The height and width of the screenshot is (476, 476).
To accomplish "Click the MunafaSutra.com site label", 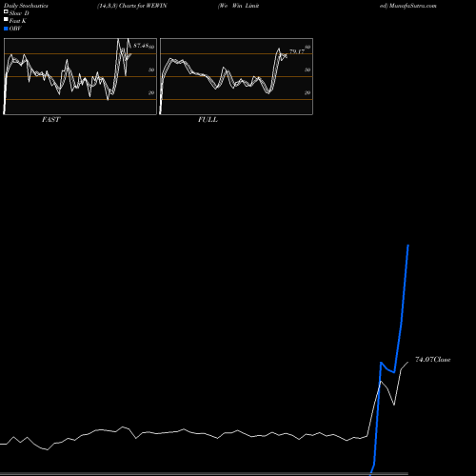I will [412, 6].
